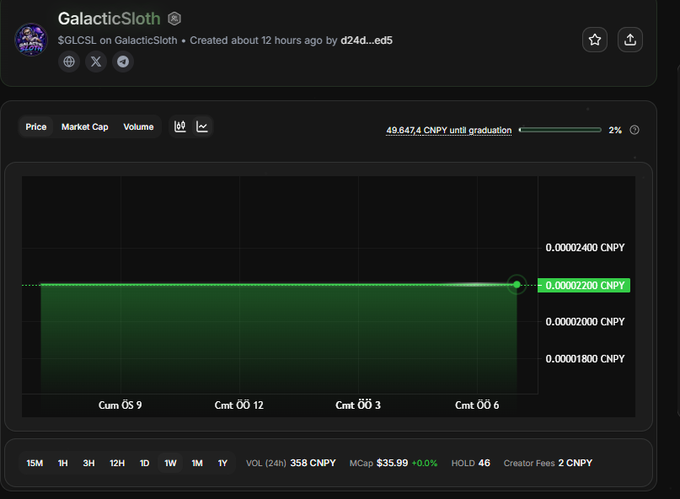Set the timeframe to 1W
The image size is (680, 499).
[x=170, y=463]
